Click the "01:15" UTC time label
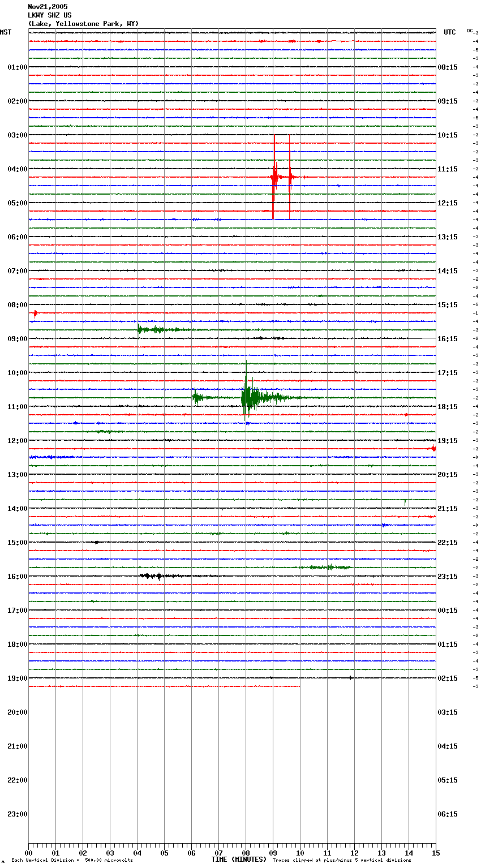Image resolution: width=481 pixels, height=868 pixels. coord(448,644)
